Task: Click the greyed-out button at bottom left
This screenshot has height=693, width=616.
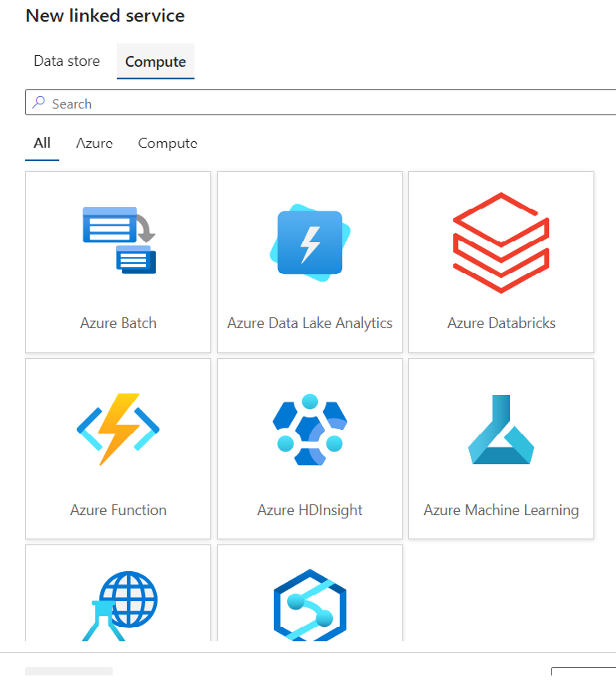Action: pos(69,671)
